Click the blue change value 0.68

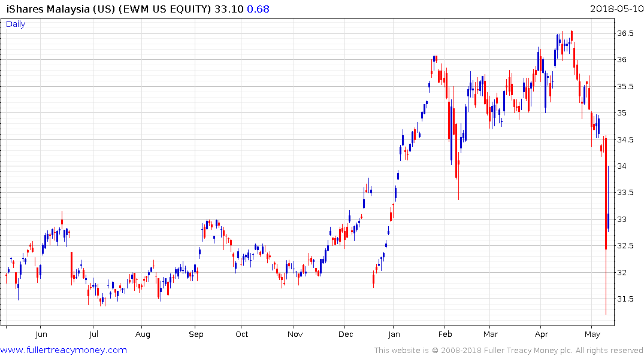258,9
